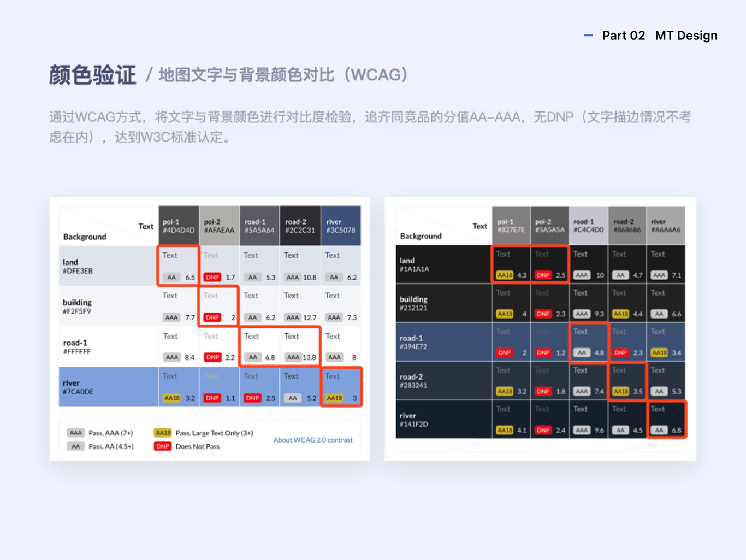Select the AAA 7.1 contrast cell
This screenshot has height=560, width=746.
(666, 264)
